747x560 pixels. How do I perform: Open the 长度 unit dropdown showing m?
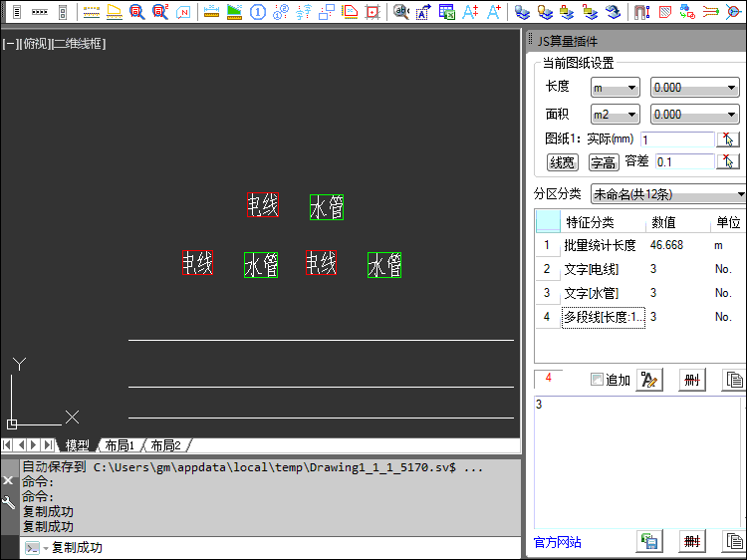(x=616, y=88)
